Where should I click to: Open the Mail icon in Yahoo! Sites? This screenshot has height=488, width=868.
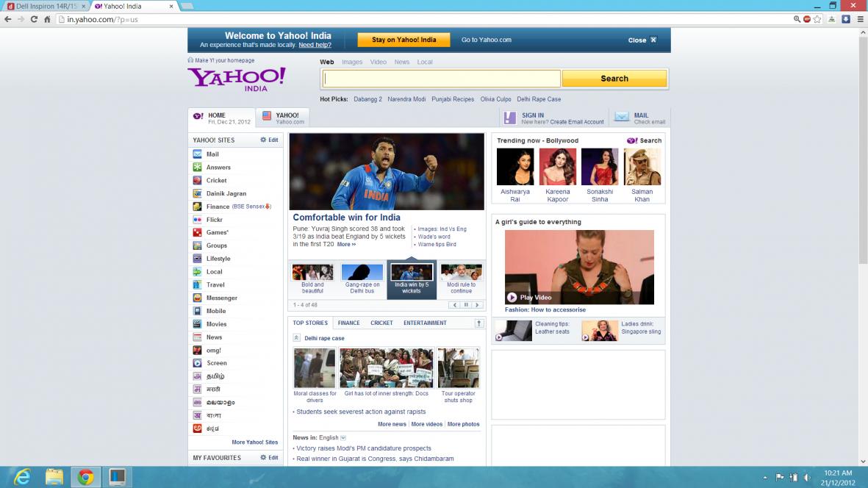pos(197,154)
